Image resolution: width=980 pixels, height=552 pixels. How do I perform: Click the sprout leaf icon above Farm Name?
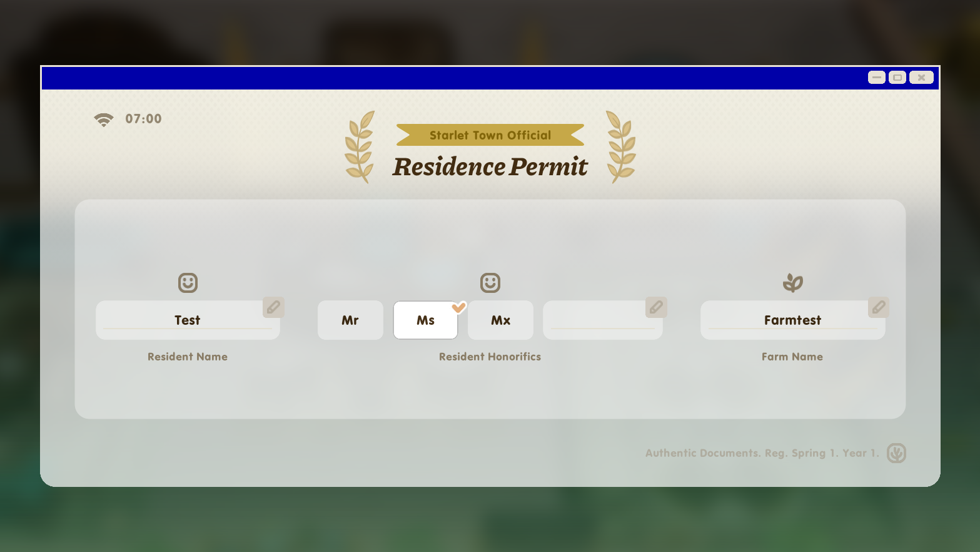click(x=792, y=283)
